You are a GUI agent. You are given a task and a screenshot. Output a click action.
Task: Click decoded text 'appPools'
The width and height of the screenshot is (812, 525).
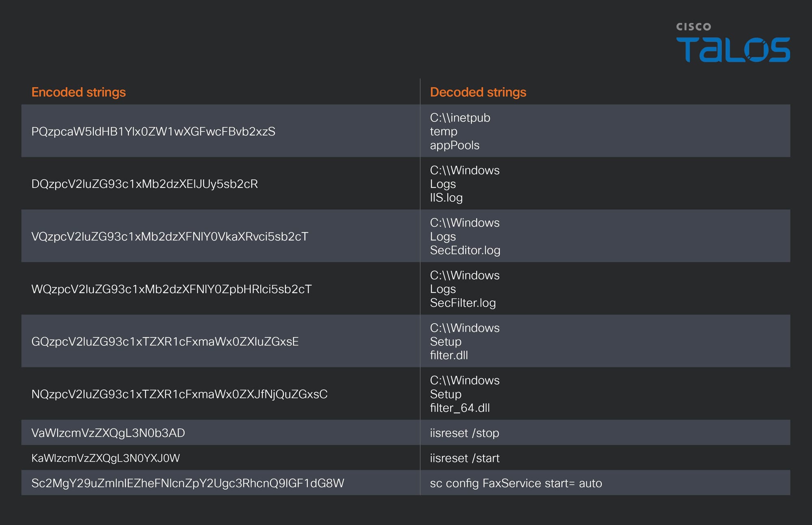coord(455,145)
